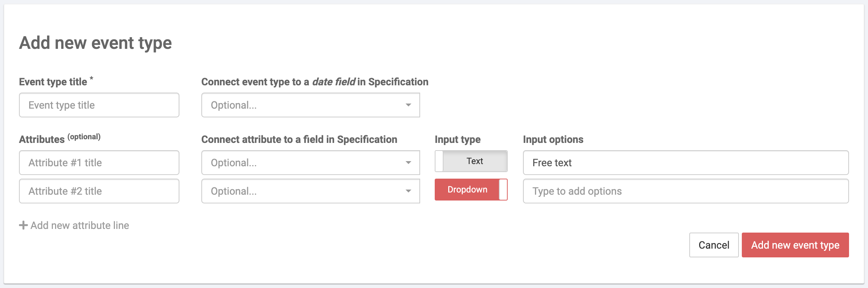868x288 pixels.
Task: Click the Type to add options field
Action: click(686, 191)
